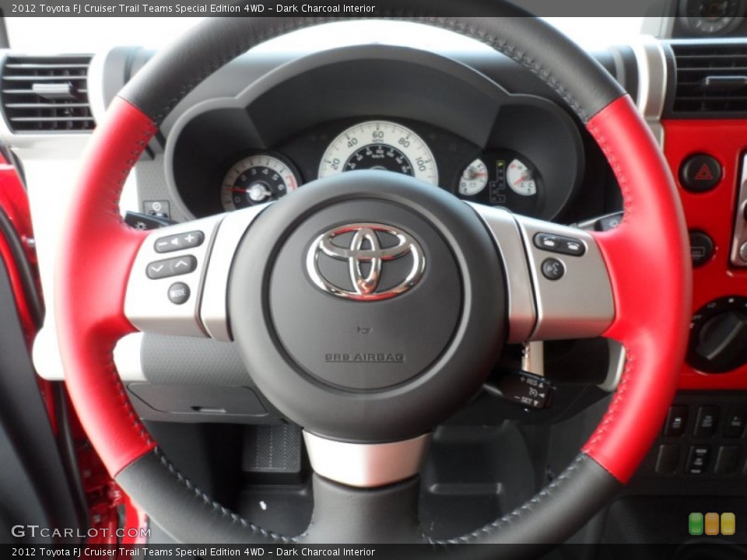Image resolution: width=747 pixels, height=560 pixels.
Task: Click the central speedometer gauge
Action: tap(378, 152)
